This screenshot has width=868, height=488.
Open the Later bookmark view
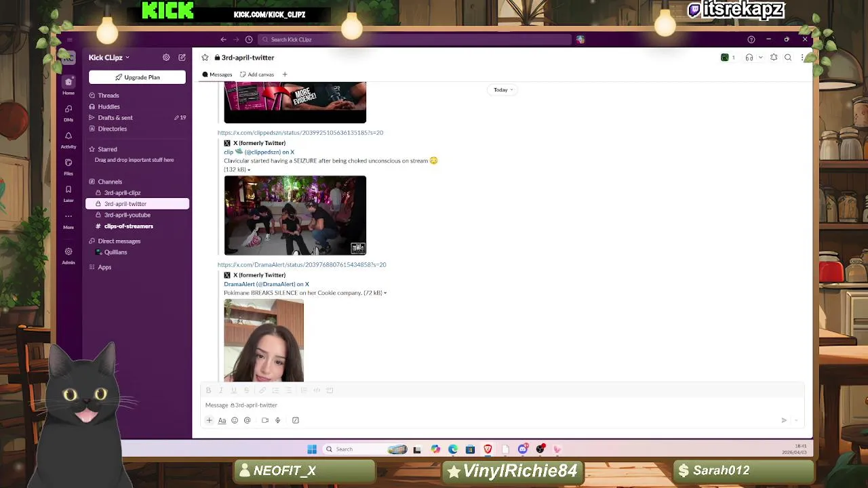(68, 193)
